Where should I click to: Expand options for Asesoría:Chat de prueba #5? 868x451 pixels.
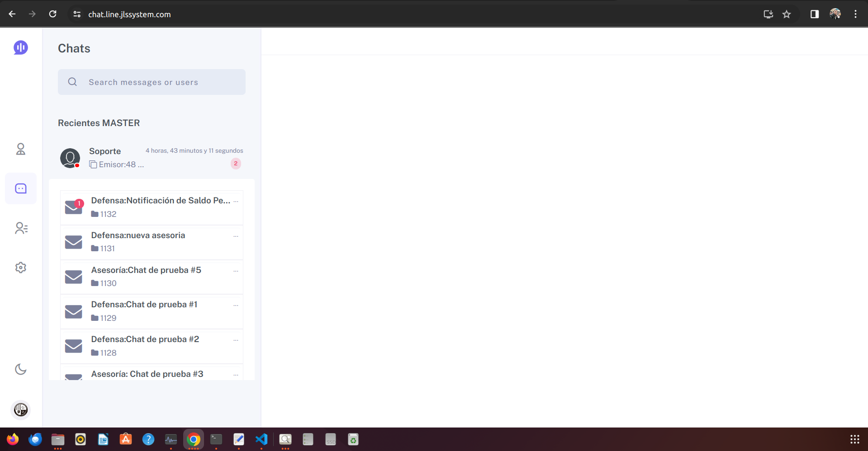pyautogui.click(x=236, y=271)
